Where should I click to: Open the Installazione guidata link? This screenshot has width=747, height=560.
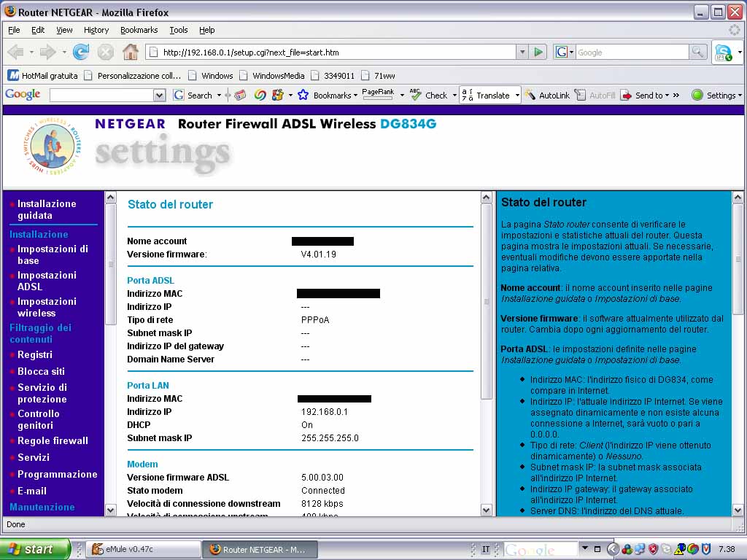point(47,209)
